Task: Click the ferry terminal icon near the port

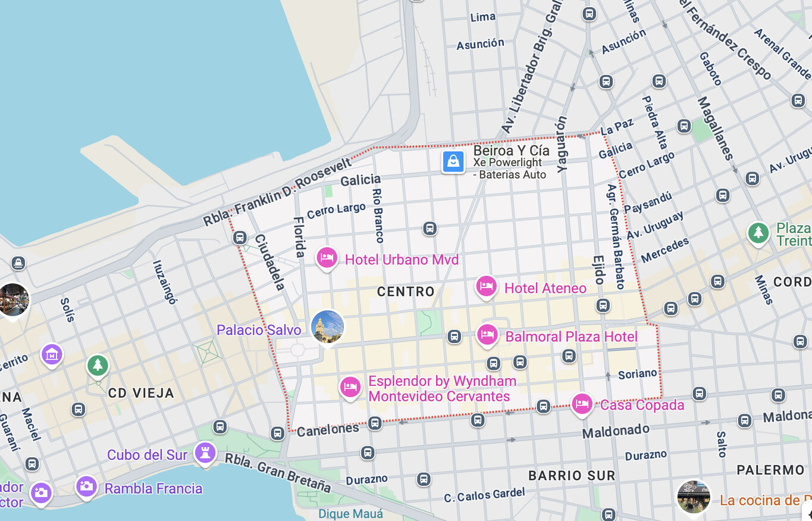Action: (18, 263)
